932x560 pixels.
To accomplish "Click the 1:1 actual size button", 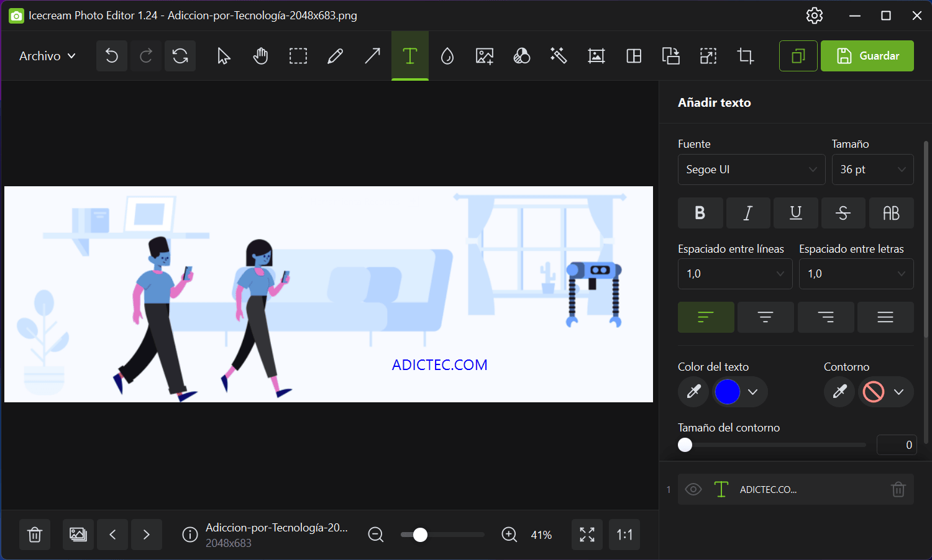I will tap(624, 535).
